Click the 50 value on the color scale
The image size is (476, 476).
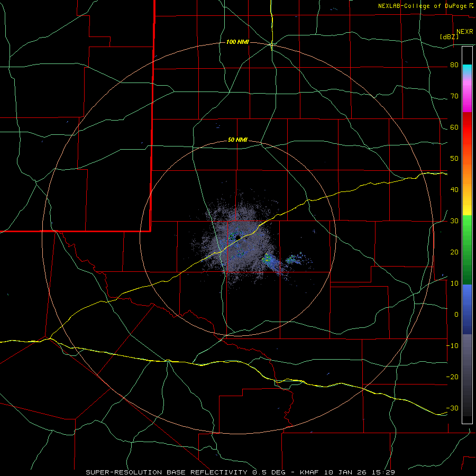pyautogui.click(x=454, y=159)
